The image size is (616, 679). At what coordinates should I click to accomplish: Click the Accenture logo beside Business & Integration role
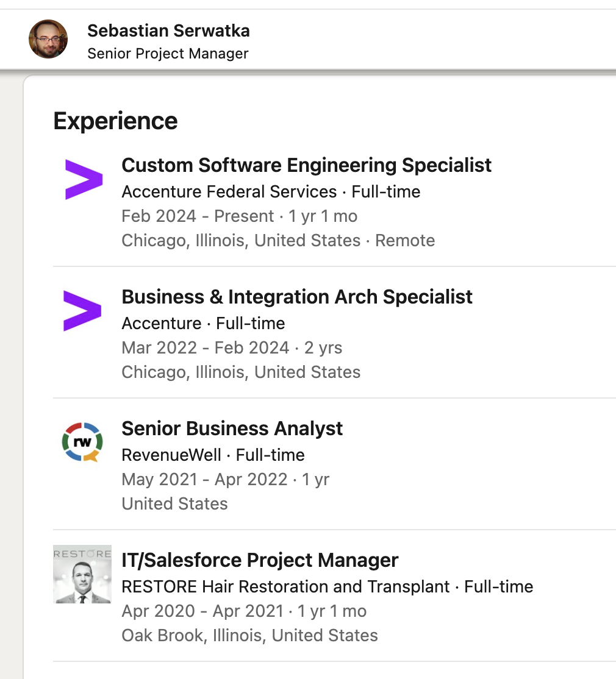click(82, 311)
